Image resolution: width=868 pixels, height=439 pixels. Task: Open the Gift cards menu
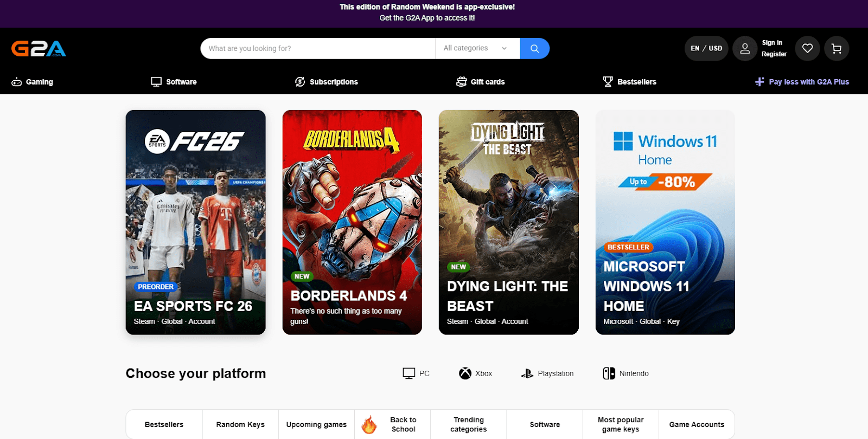click(x=481, y=82)
